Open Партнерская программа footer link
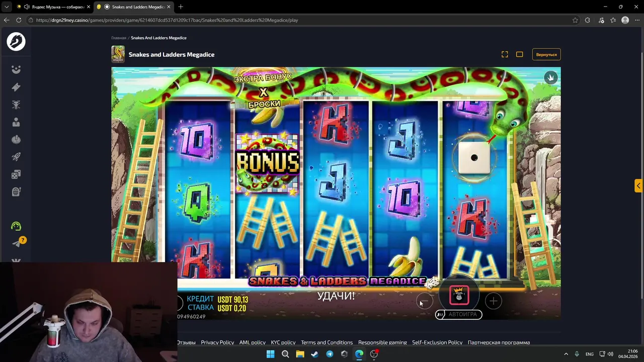Viewport: 644px width, 362px height. [x=499, y=342]
